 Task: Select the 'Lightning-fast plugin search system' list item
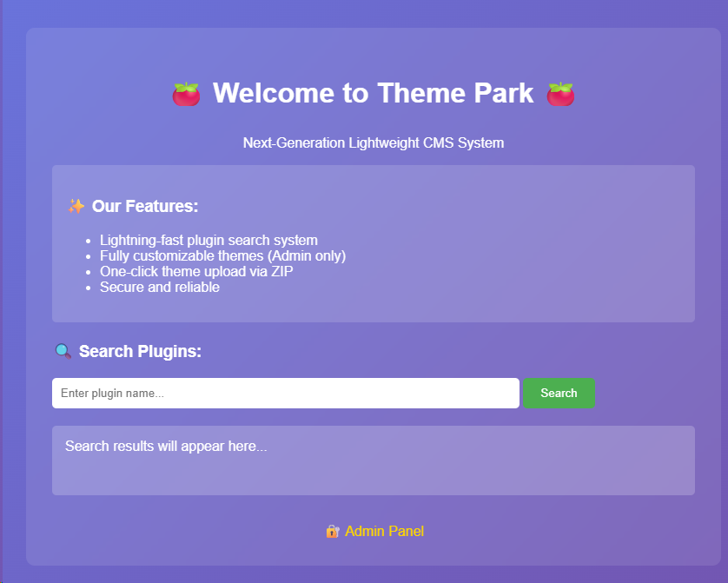coord(208,240)
